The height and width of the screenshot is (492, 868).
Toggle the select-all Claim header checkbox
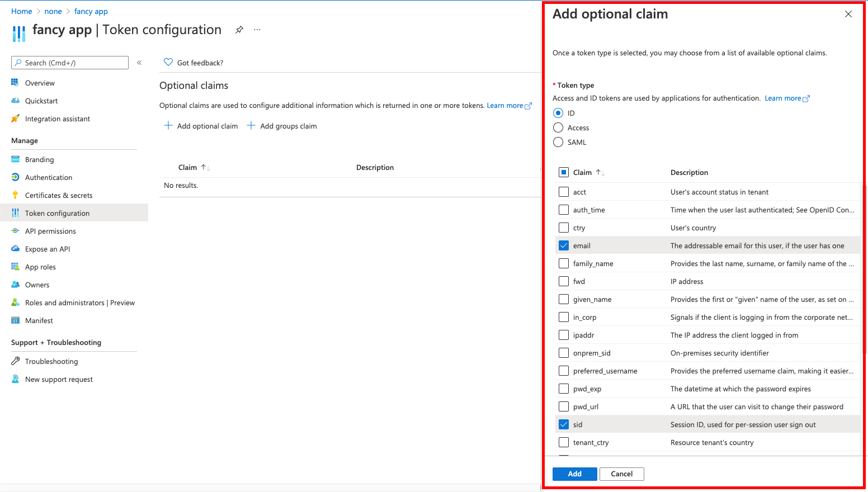click(563, 172)
